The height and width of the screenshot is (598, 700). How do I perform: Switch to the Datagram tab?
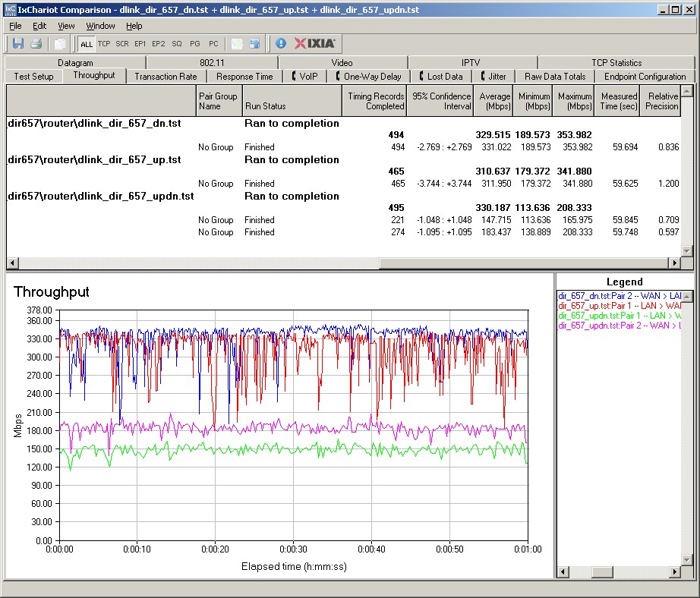[75, 62]
